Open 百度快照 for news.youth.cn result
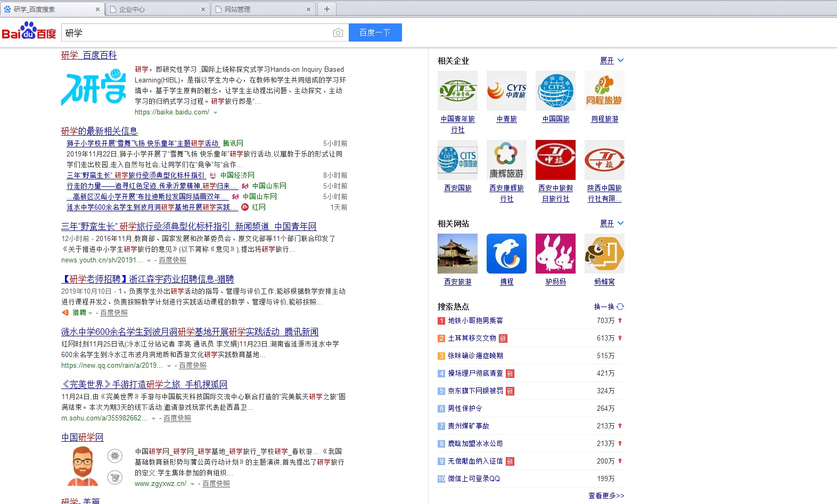Viewport: 837px width, 504px height. pos(173,260)
